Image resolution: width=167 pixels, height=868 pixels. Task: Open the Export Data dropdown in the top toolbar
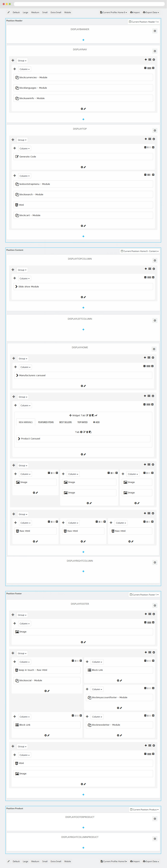click(x=151, y=12)
